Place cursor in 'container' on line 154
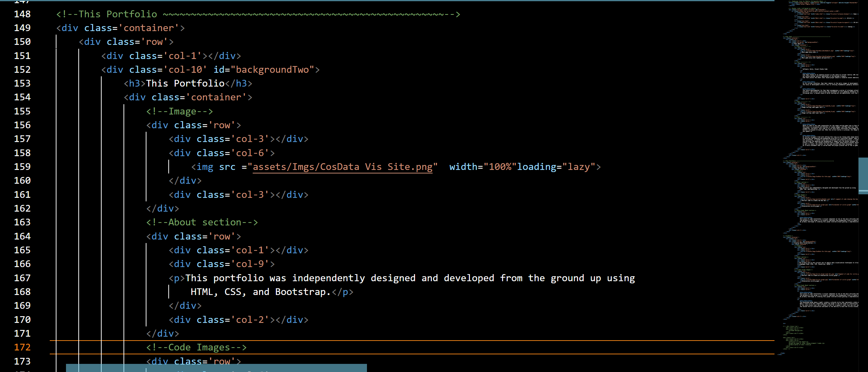 (216, 97)
